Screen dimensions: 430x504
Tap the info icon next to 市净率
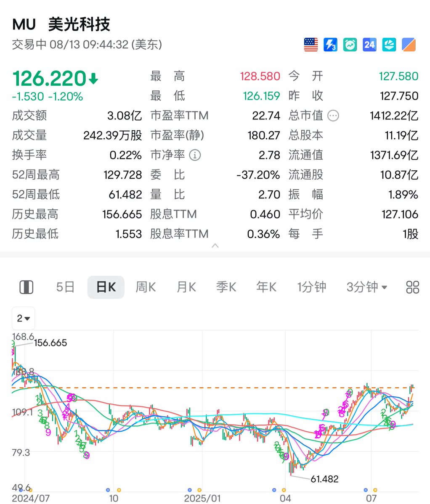195,155
